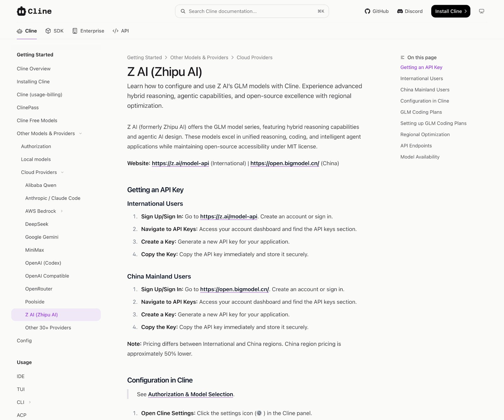
Task: Expand the CLI sidebar section
Action: pos(30,402)
